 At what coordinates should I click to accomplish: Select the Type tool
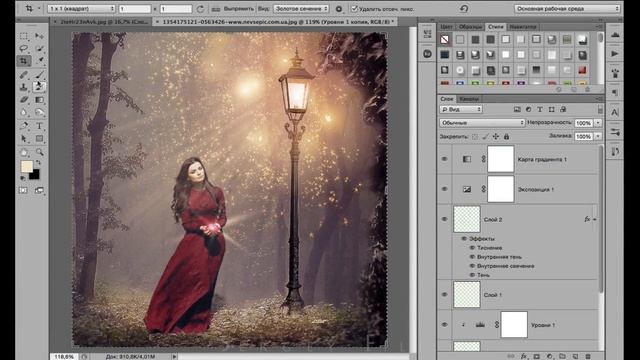coord(39,126)
